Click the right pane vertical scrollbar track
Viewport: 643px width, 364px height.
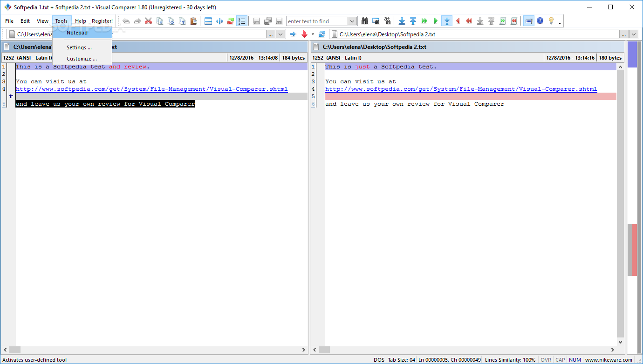[620, 204]
